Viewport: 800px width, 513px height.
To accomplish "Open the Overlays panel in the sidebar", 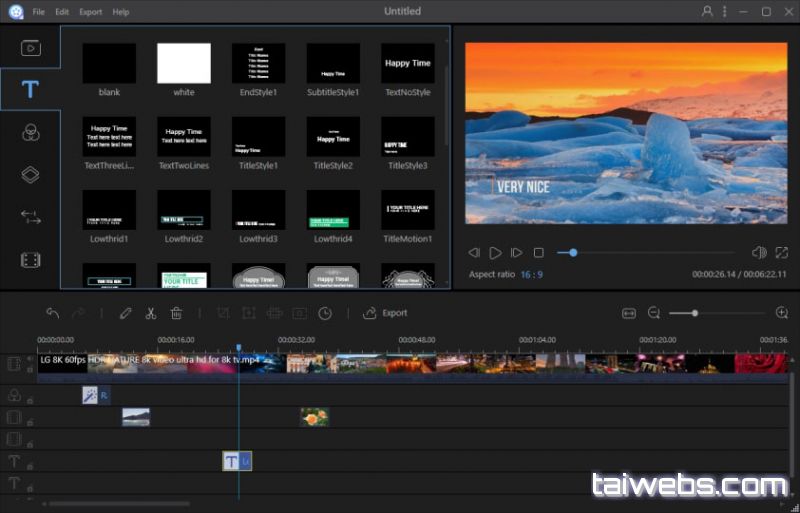I will (30, 175).
